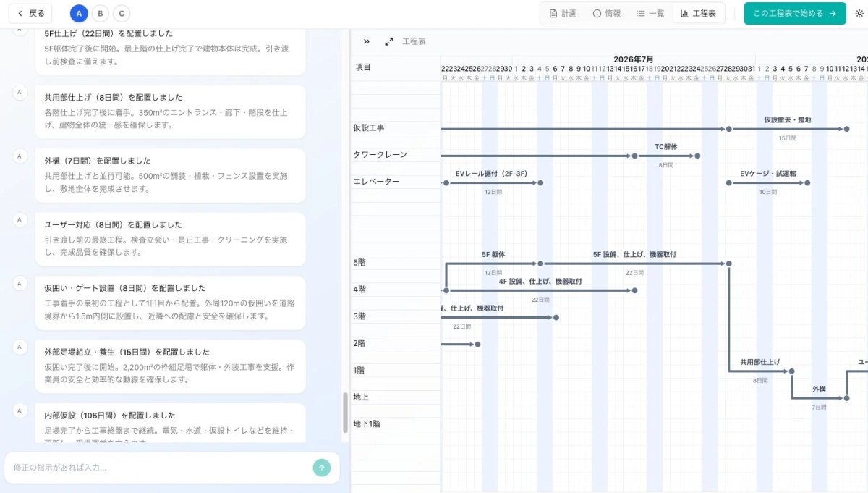Click the この工程表で始める button
The image size is (868, 493).
[x=794, y=13]
